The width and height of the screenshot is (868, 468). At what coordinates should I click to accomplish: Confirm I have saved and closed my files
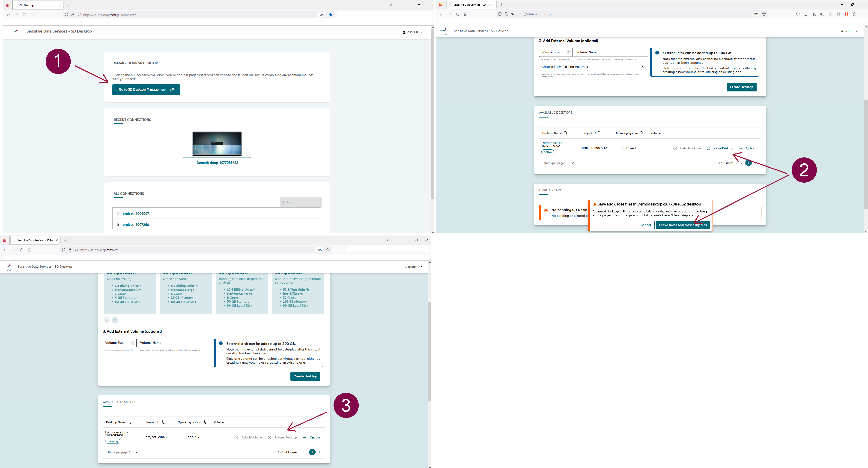[683, 225]
